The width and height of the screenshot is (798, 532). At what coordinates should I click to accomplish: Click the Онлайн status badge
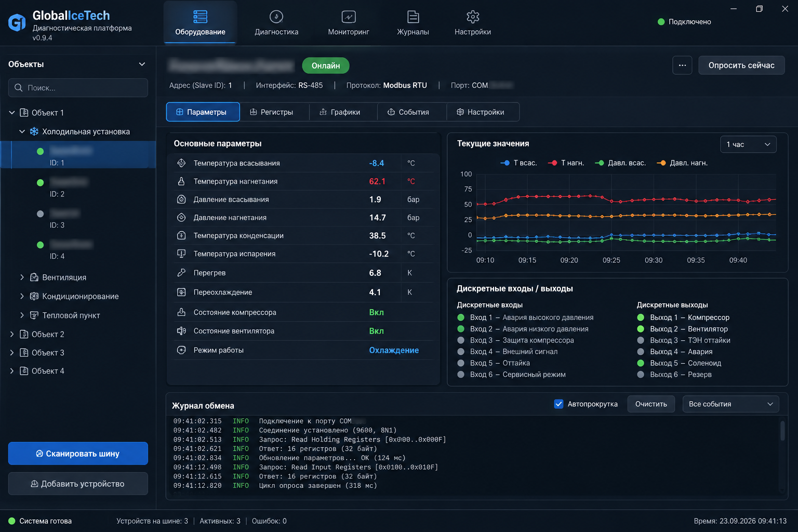coord(326,65)
